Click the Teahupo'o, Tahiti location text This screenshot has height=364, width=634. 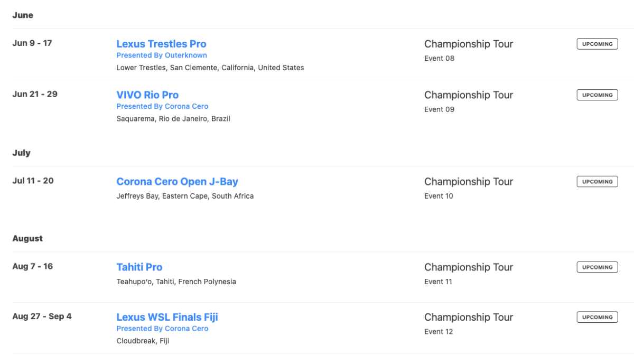point(176,282)
